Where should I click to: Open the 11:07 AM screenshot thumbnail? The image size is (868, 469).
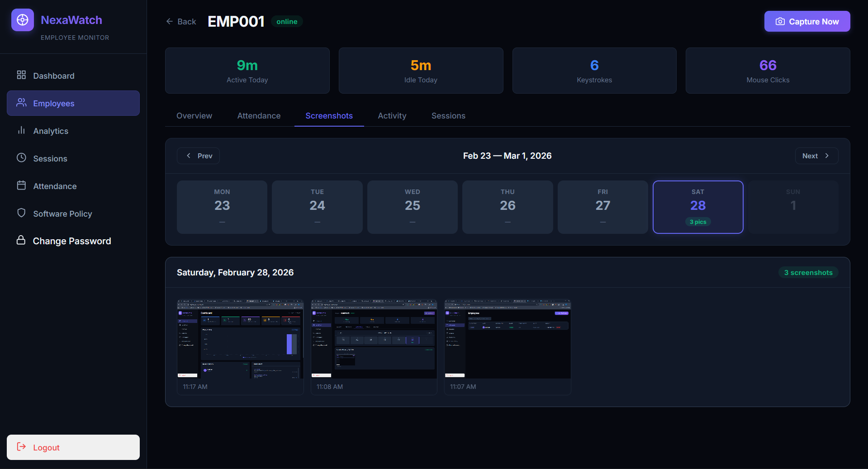507,339
